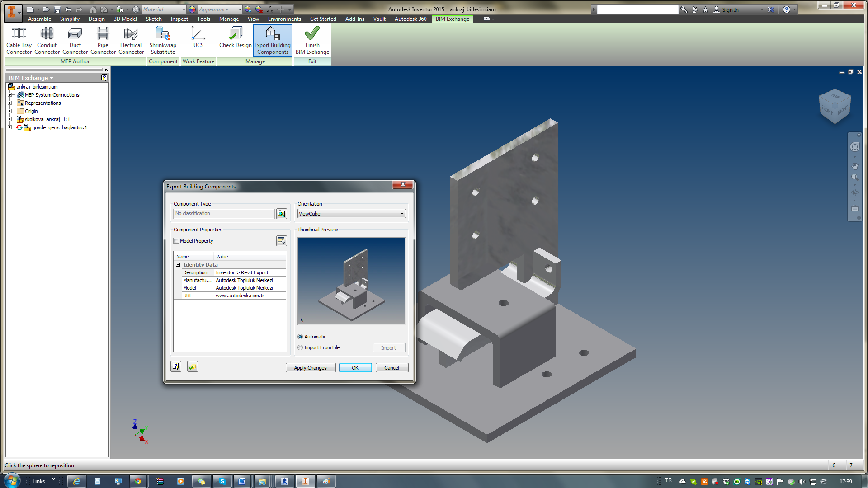Click the thumbnail preview image
Viewport: 868px width, 488px height.
pos(351,281)
